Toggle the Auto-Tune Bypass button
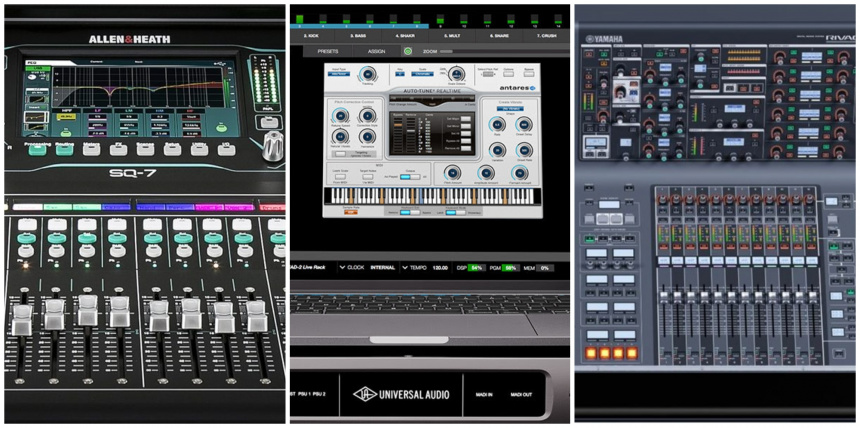The width and height of the screenshot is (860, 428). pyautogui.click(x=529, y=74)
